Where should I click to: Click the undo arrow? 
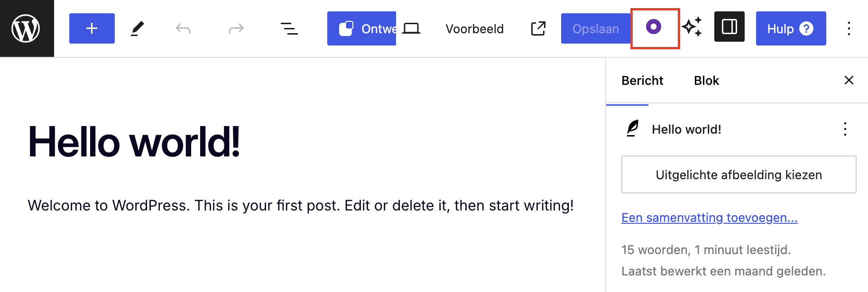(183, 29)
